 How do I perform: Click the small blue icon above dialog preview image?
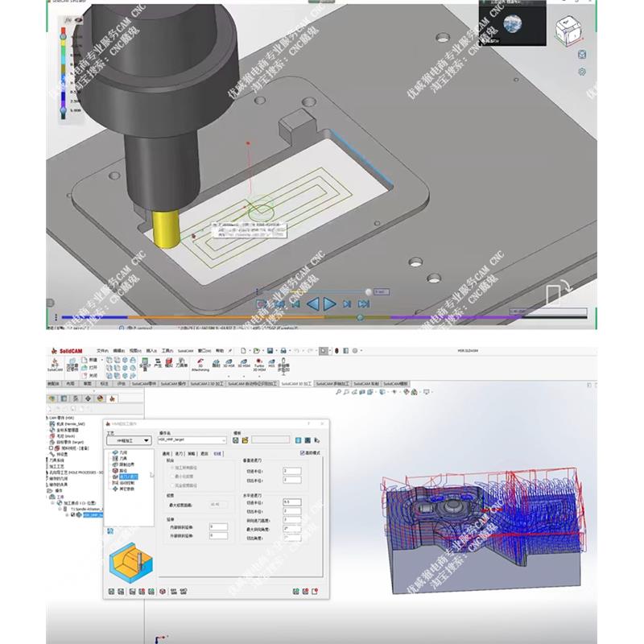coord(110,531)
